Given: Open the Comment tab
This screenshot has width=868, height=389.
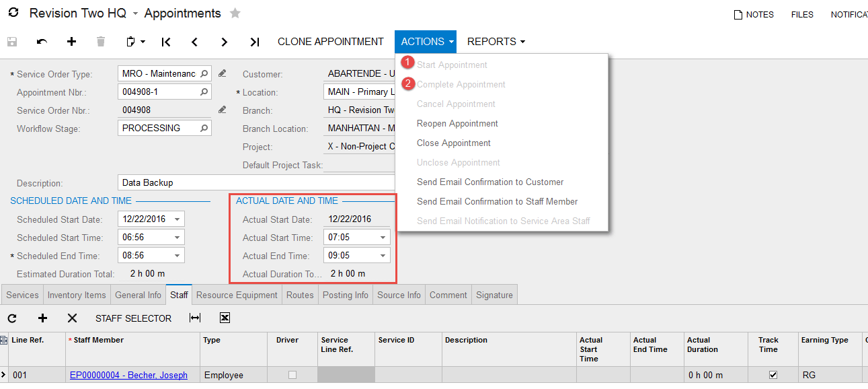Looking at the screenshot, I should coord(448,295).
